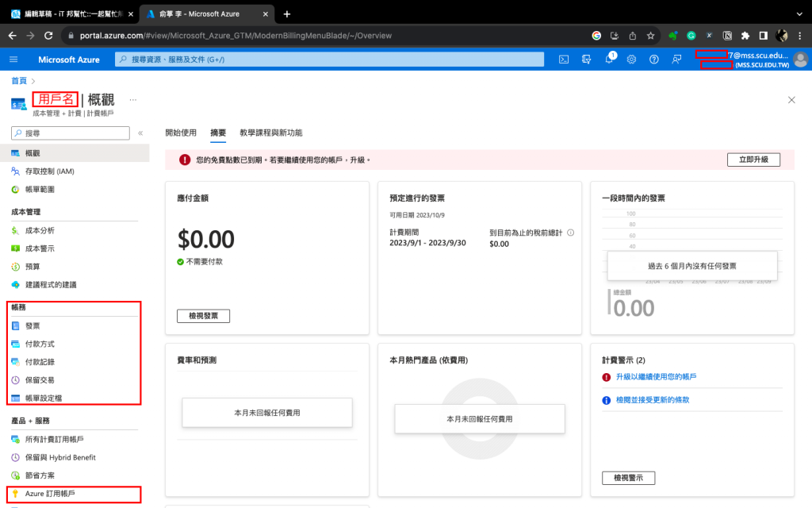Click the $0.00 amount due value
This screenshot has height=508, width=812.
(206, 240)
